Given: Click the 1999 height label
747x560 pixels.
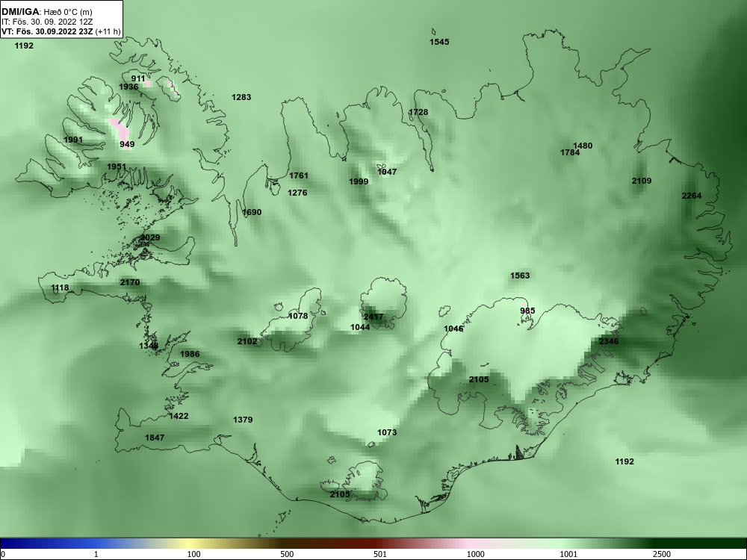Looking at the screenshot, I should click(x=359, y=181).
